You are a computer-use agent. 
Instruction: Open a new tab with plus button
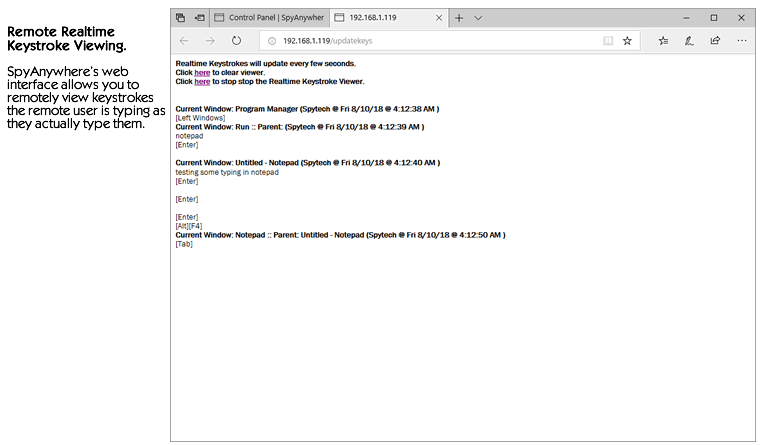tap(459, 18)
